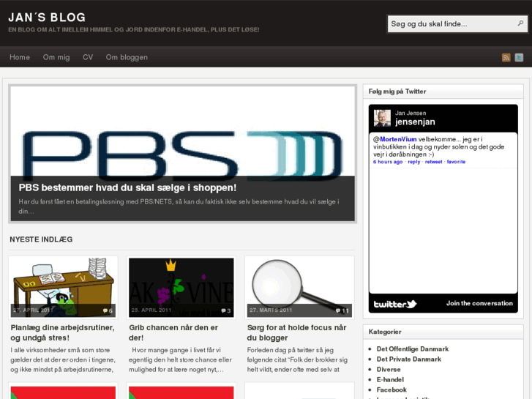Open 'Det Offentlige Danmark' category

(413, 348)
